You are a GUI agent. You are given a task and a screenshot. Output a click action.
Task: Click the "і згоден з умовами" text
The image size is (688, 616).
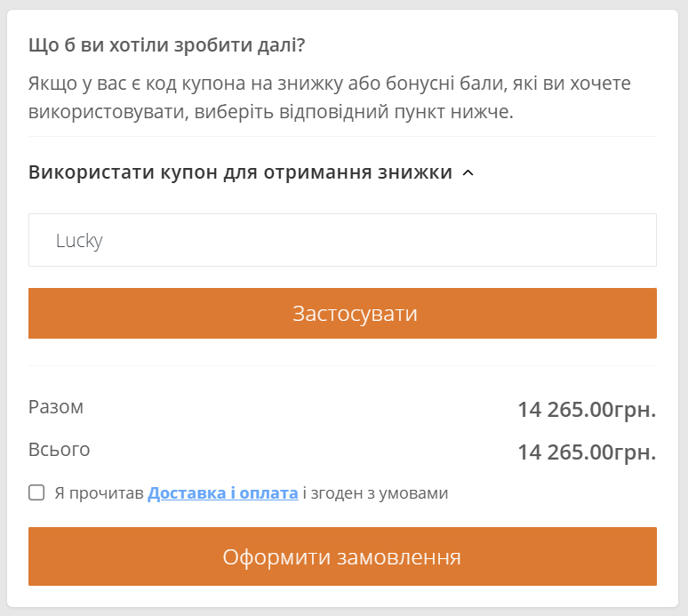tap(375, 492)
